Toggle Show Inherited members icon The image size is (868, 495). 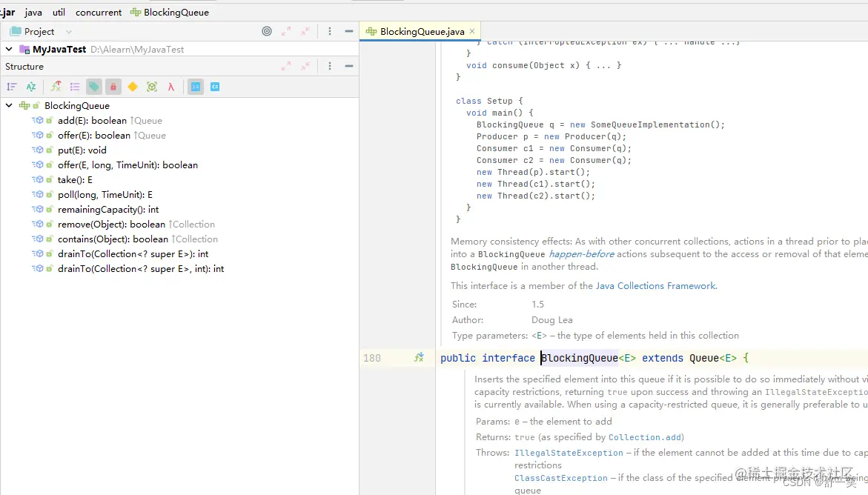click(56, 87)
